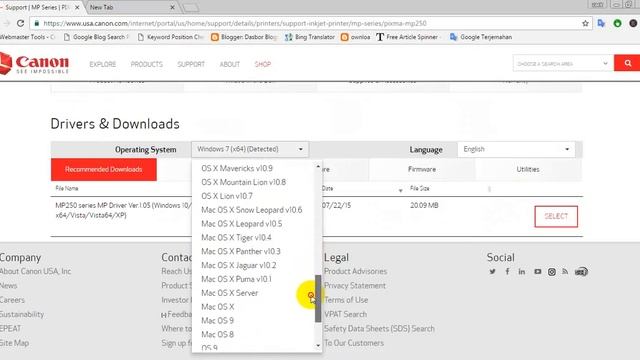Click the green circle extension icon

tap(617, 23)
